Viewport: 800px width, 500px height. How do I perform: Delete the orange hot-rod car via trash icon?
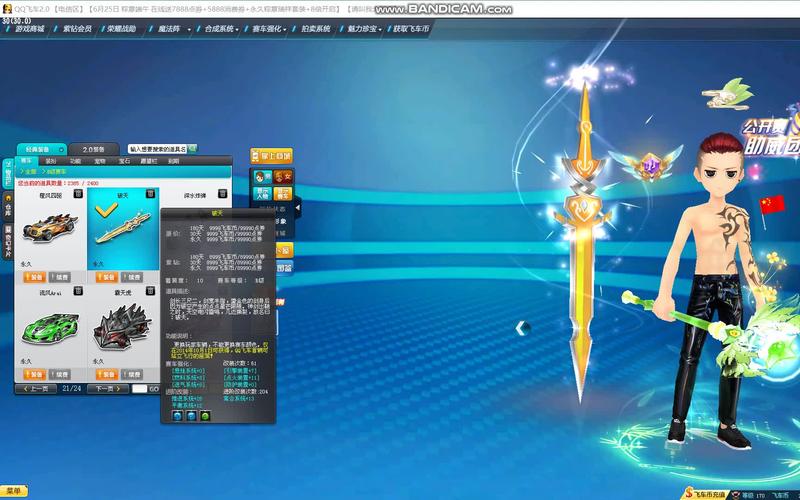pyautogui.click(x=78, y=194)
